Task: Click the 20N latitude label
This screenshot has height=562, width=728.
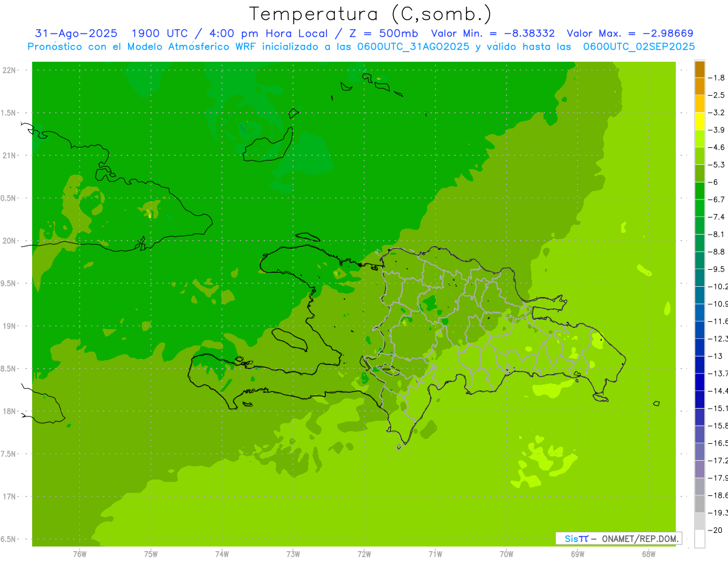Action: [9, 241]
